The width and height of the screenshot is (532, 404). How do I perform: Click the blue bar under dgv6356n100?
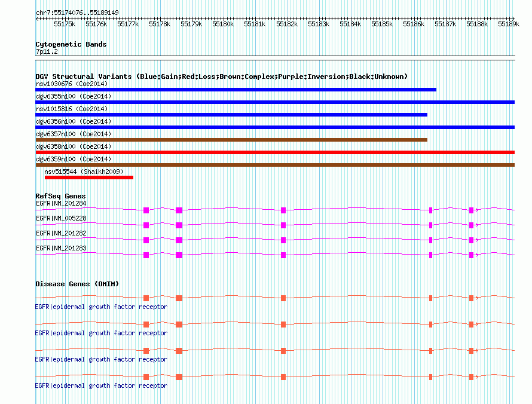[275, 127]
